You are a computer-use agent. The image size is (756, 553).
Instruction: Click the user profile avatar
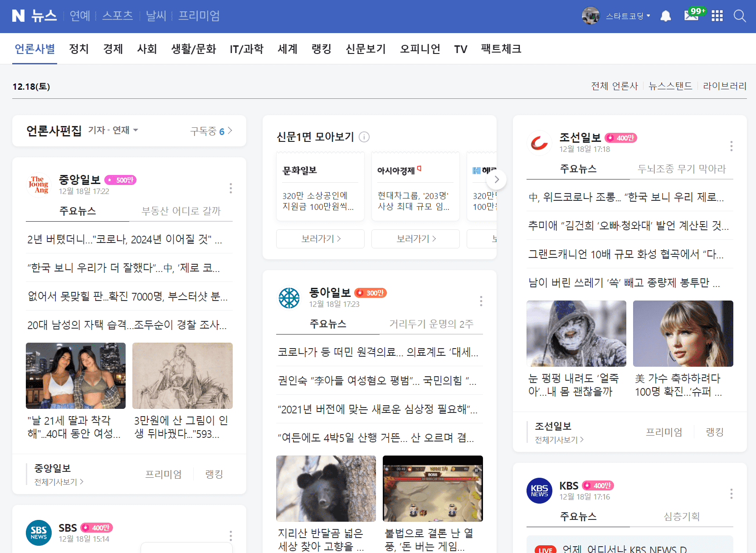590,16
